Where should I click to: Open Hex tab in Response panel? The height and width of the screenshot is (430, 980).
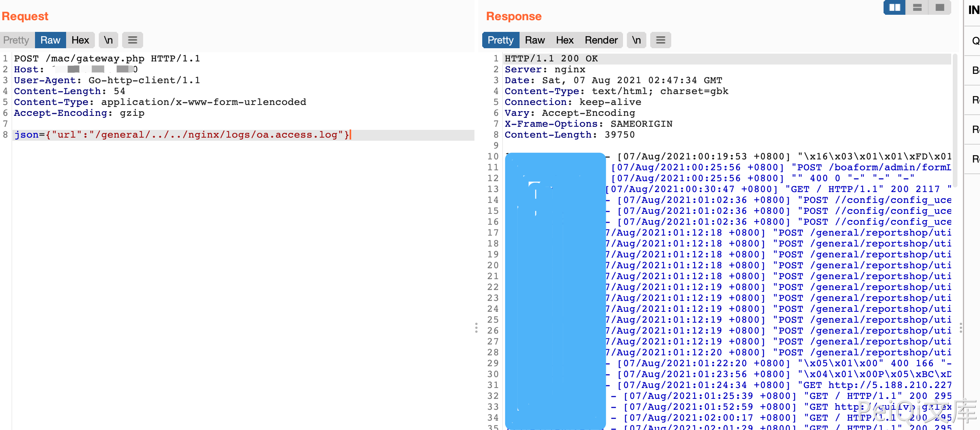565,40
